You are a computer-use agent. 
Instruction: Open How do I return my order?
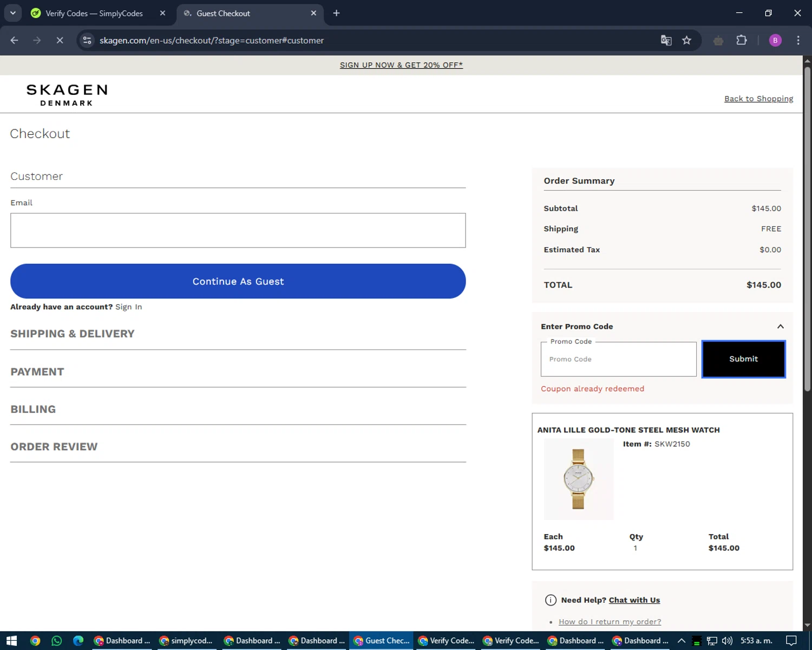click(x=610, y=622)
